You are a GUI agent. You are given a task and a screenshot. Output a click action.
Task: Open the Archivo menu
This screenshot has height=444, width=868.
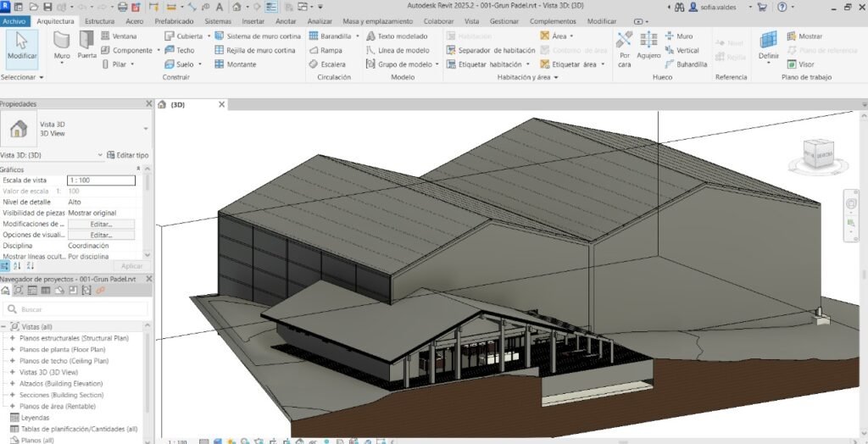click(x=15, y=20)
